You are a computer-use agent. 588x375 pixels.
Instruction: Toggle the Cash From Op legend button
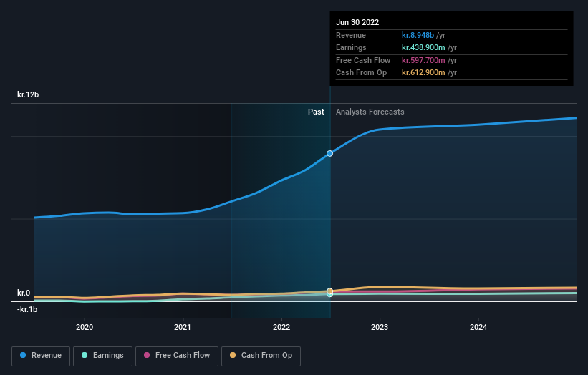(x=261, y=356)
